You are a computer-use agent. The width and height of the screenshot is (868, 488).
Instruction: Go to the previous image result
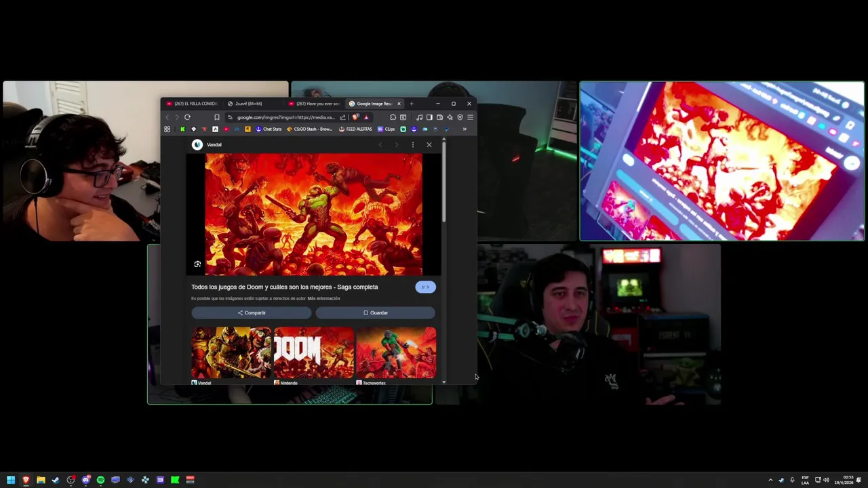[x=380, y=144]
